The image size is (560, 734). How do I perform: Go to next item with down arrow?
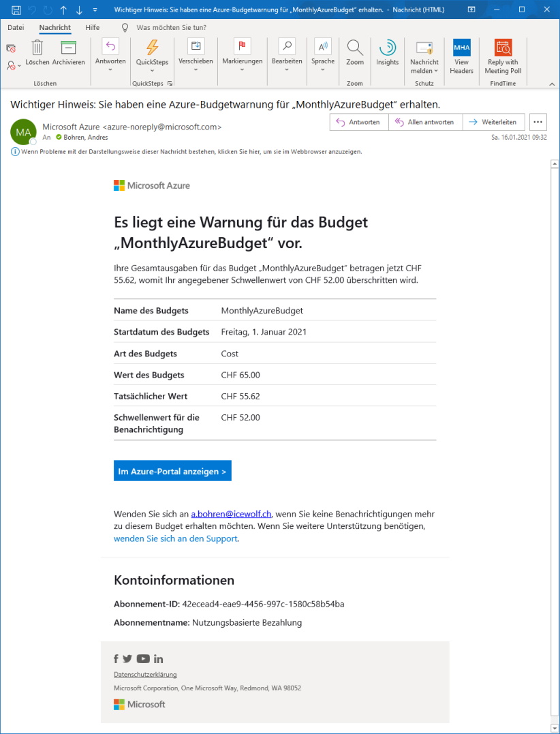pyautogui.click(x=79, y=10)
